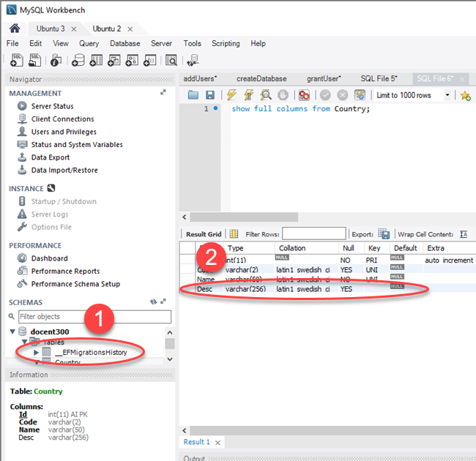The height and width of the screenshot is (461, 476).
Task: Open the Limit to 1000 rows dropdown
Action: (x=447, y=95)
